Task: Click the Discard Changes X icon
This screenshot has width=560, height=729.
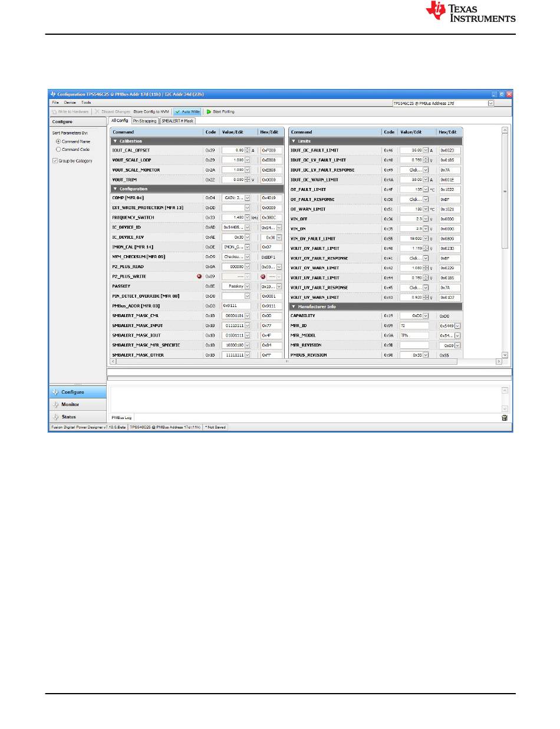Action: coord(97,111)
